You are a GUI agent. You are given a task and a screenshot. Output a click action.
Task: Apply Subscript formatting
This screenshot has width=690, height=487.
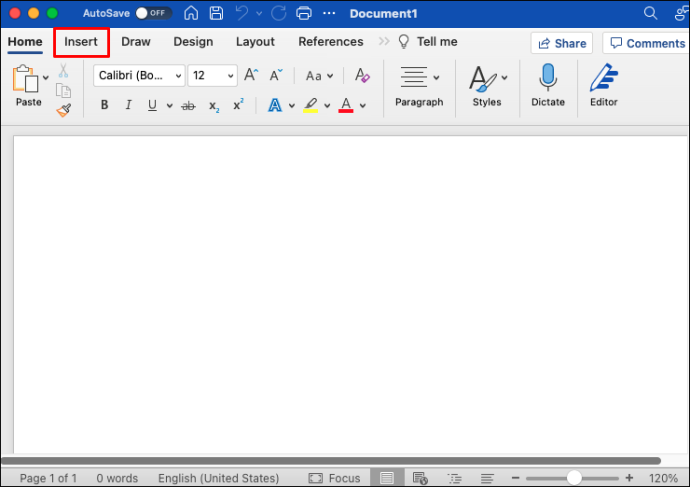[214, 106]
